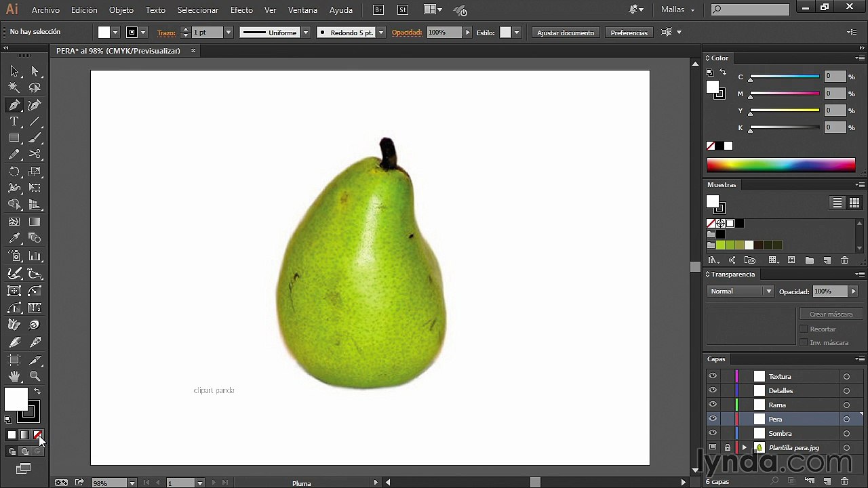This screenshot has width=868, height=488.
Task: Open the Archivo menu
Action: point(45,10)
